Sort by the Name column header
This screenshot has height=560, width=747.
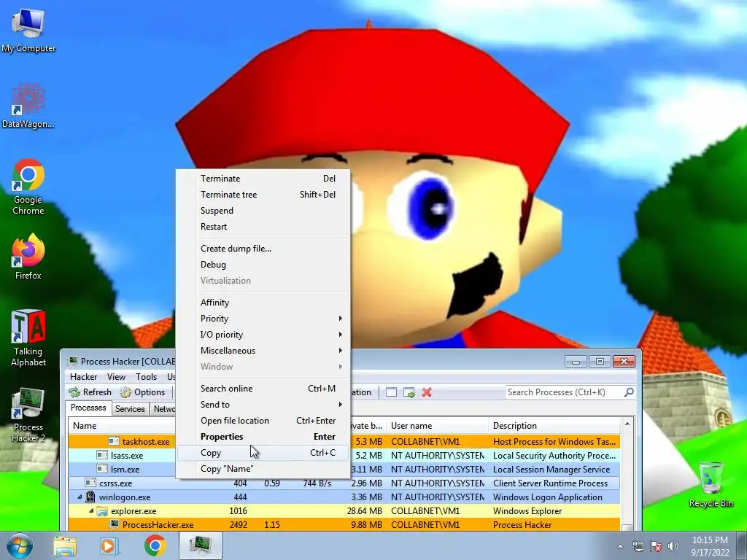tap(122, 426)
